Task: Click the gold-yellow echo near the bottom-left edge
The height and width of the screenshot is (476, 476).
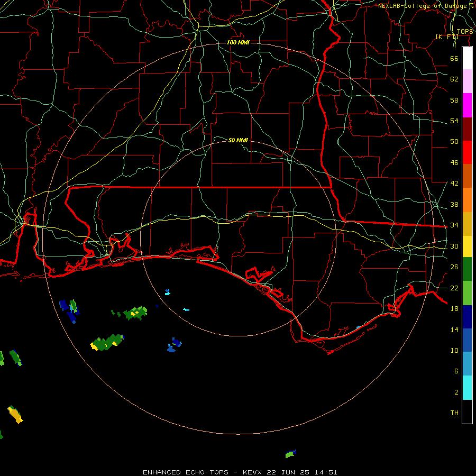Action: 15,415
